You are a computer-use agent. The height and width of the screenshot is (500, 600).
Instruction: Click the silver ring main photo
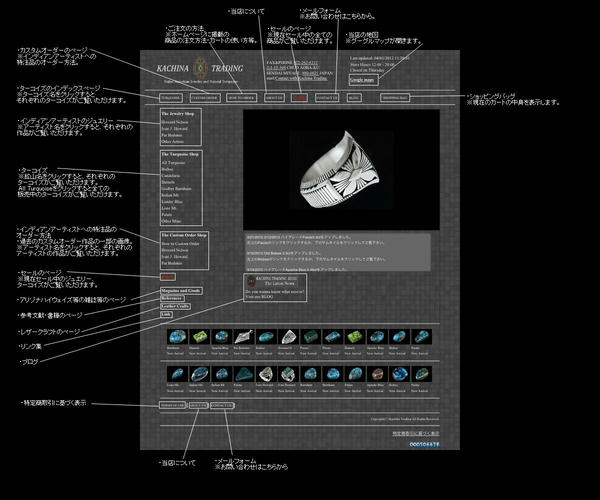coord(341,170)
